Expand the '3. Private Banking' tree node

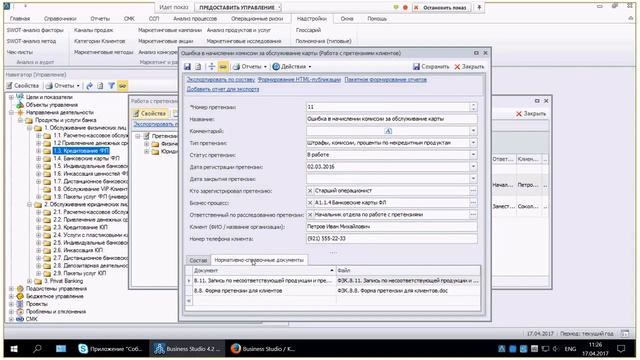click(29, 281)
